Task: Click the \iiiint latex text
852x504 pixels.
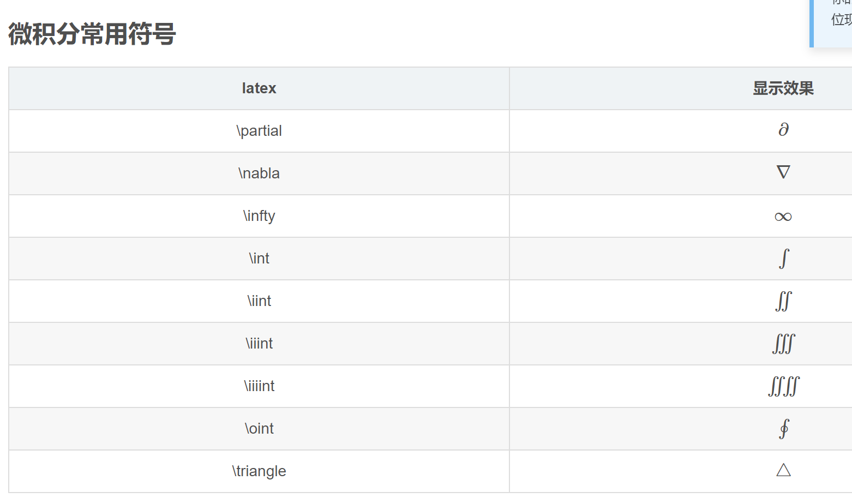Action: click(x=259, y=386)
